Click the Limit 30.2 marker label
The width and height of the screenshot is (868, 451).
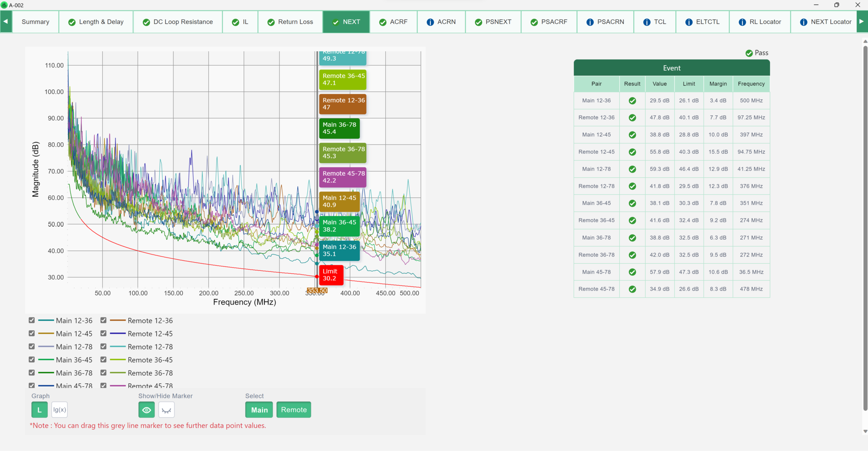(x=331, y=275)
